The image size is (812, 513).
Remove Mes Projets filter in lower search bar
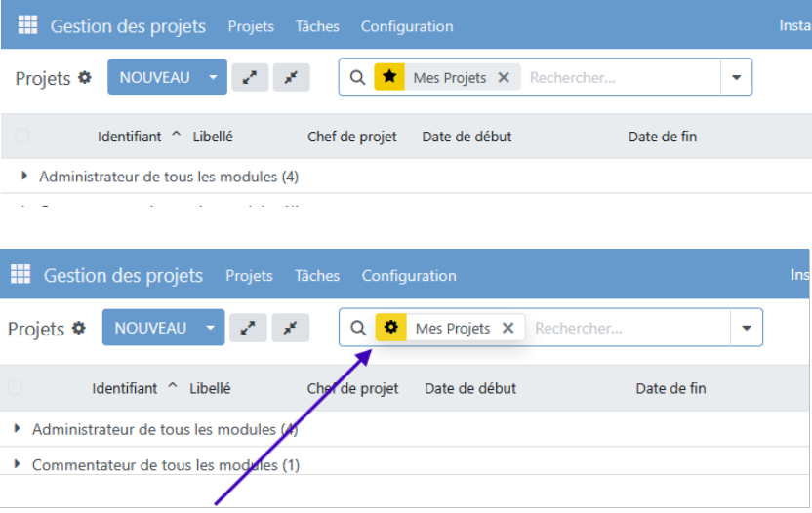point(507,329)
